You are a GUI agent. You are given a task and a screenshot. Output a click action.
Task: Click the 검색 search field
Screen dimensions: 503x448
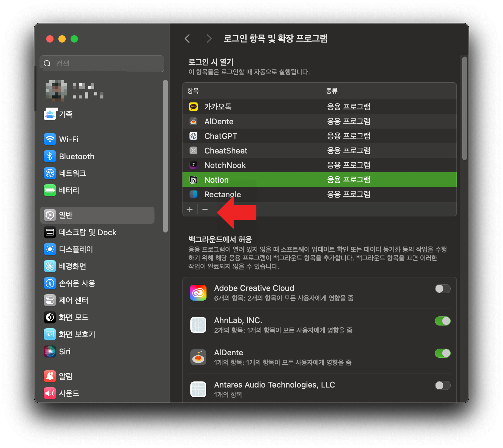(102, 63)
